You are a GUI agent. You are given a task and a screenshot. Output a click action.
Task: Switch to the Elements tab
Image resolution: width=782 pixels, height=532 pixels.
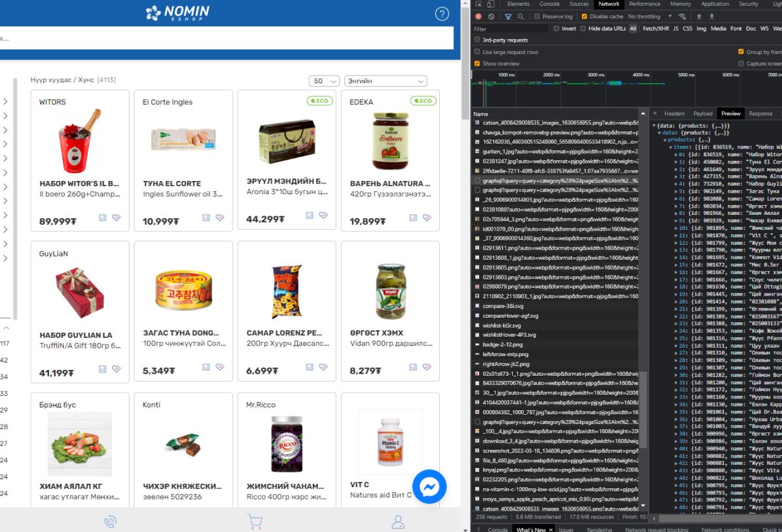(x=519, y=4)
